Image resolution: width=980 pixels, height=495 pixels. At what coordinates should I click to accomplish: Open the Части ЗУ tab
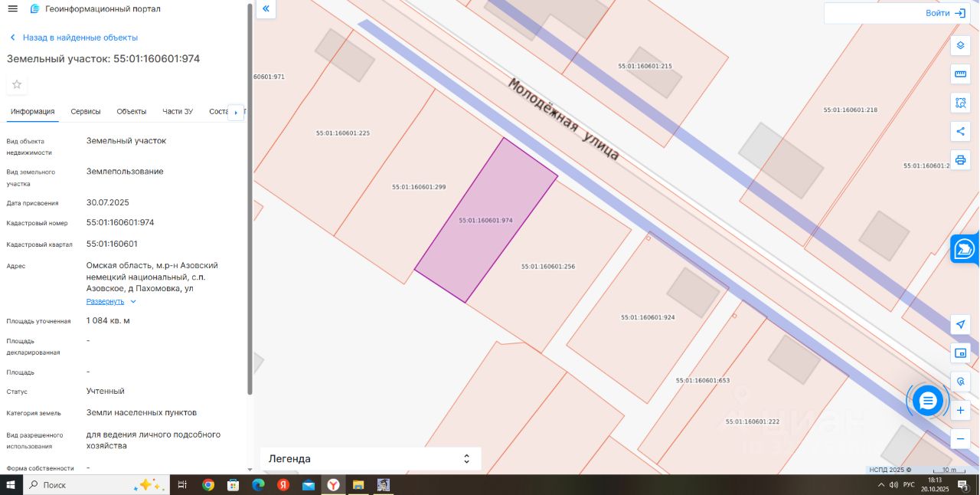click(x=178, y=111)
